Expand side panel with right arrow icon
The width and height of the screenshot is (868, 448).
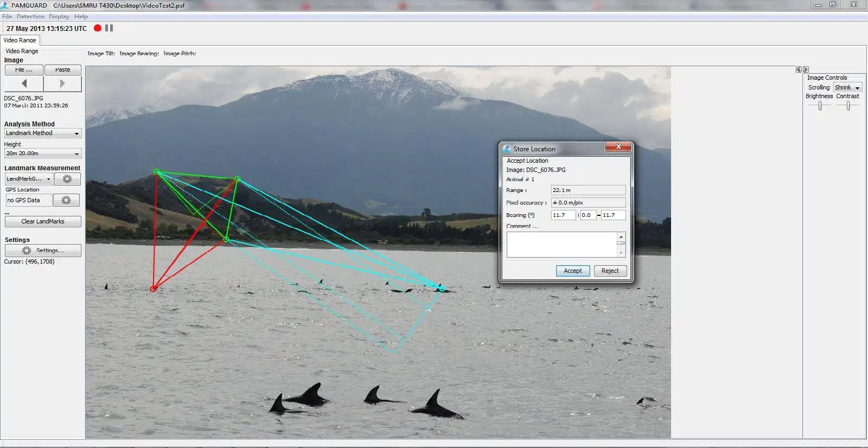806,69
